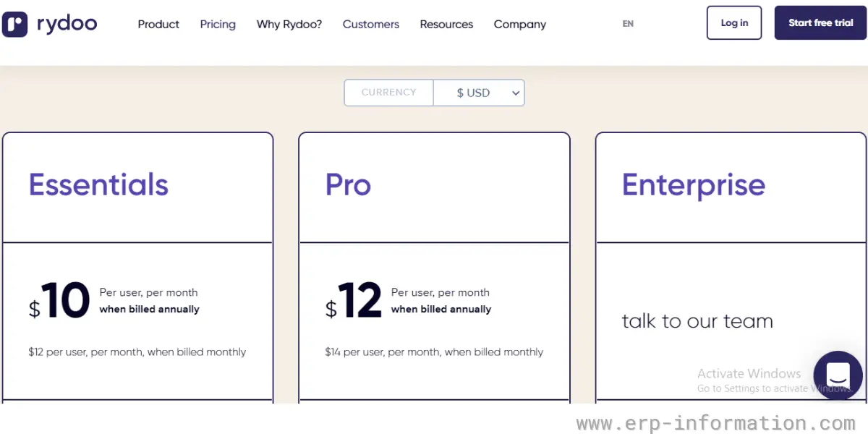Click talk to our team text
Image resolution: width=868 pixels, height=434 pixels.
click(x=697, y=321)
